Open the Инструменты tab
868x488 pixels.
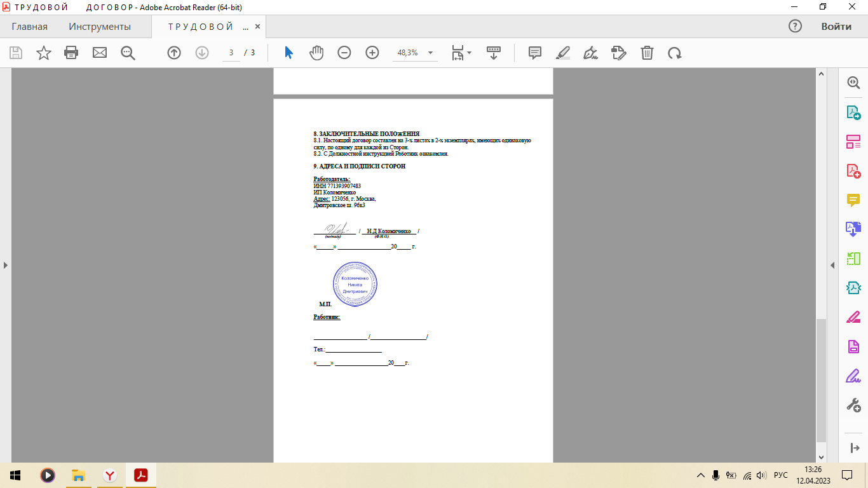point(100,27)
